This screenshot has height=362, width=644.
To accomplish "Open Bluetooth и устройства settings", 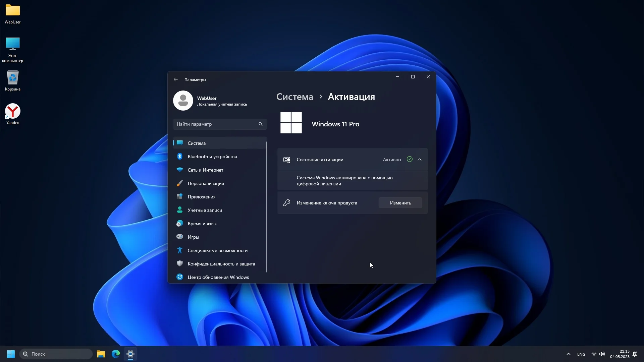I will 212,157.
